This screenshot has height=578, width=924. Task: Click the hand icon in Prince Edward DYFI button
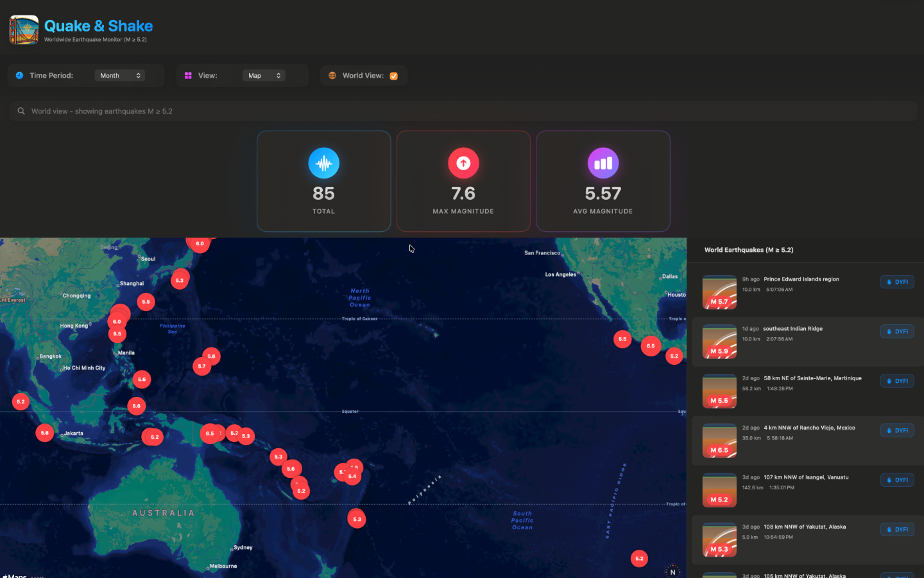[x=889, y=282]
